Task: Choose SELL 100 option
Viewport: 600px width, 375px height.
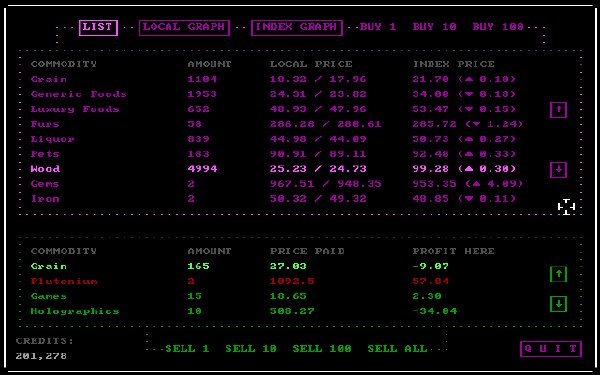Action: 322,349
